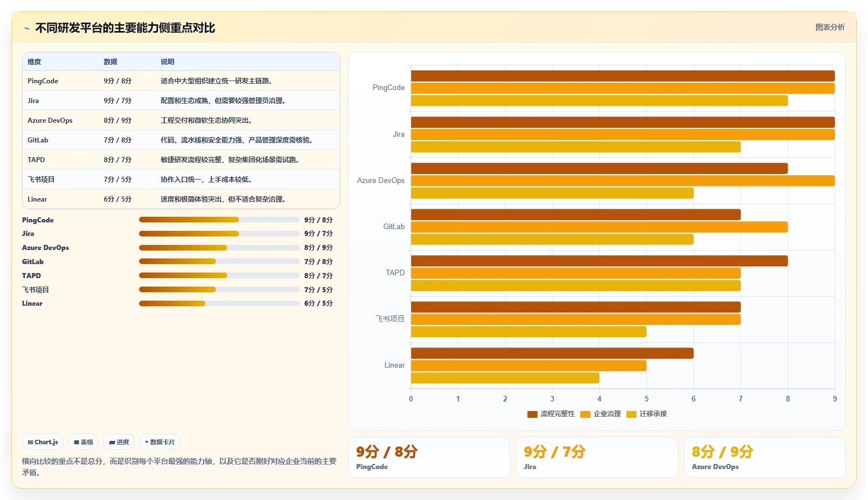
Task: Click Linear progress bar
Action: pyautogui.click(x=219, y=303)
